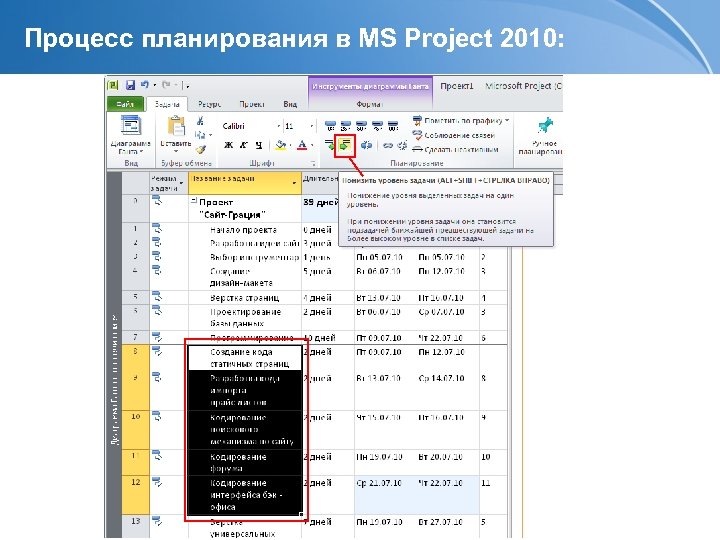Click the Copy icon in clipboard group

tap(199, 135)
